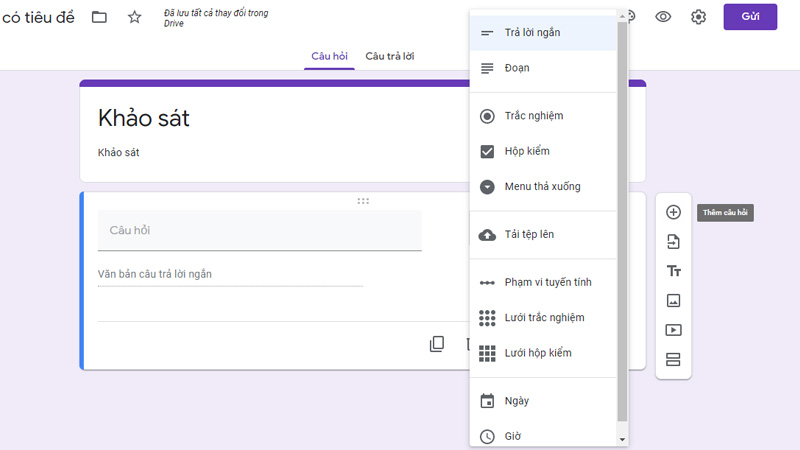This screenshot has height=450, width=800.
Task: Preview the form with eye icon
Action: (x=663, y=17)
